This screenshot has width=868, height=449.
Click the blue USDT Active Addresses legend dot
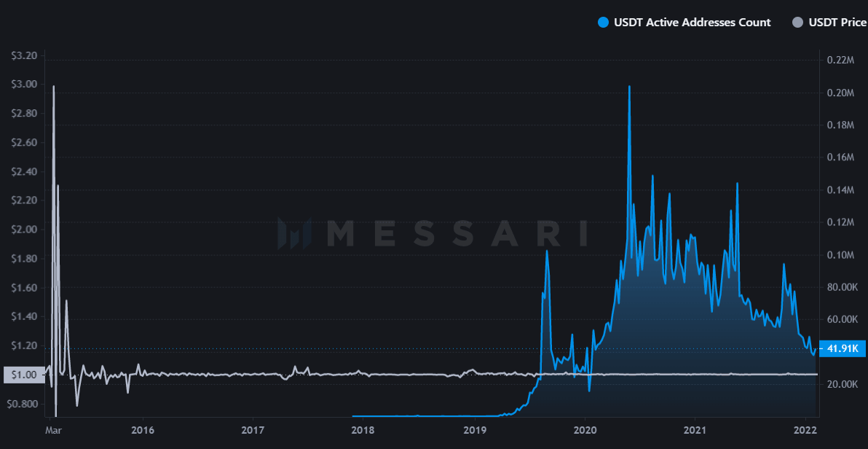point(602,23)
